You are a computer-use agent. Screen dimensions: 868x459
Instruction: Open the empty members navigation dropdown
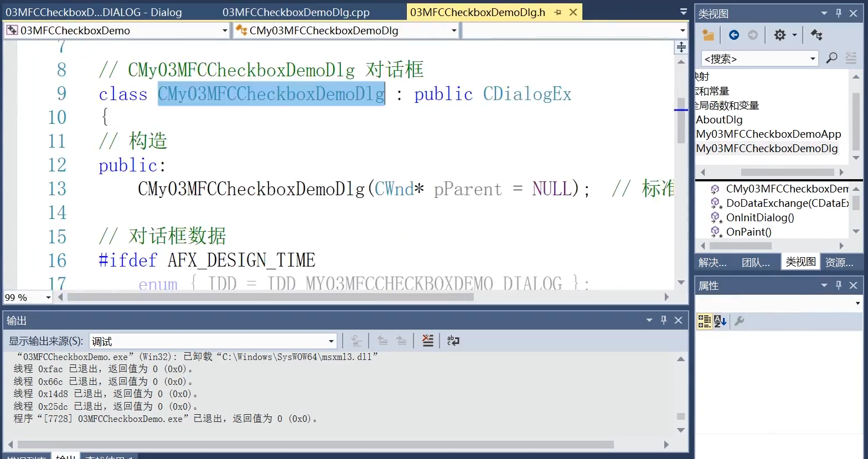(x=683, y=30)
